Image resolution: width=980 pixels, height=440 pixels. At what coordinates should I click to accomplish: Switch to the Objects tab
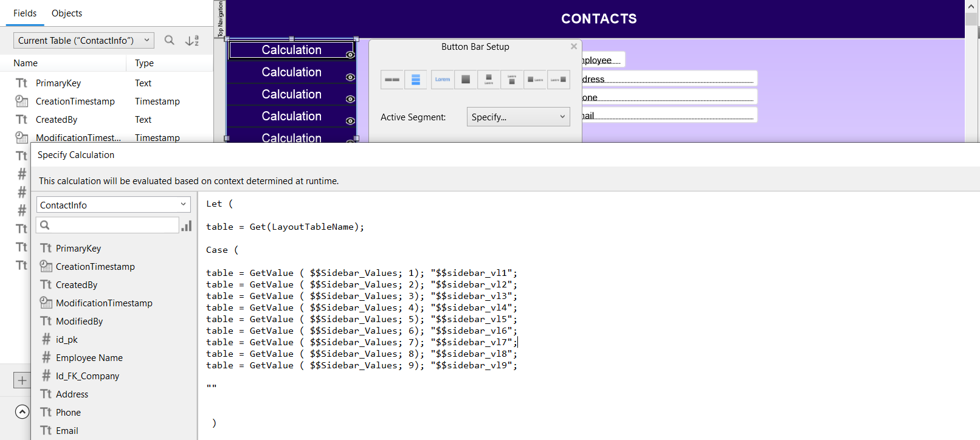point(67,13)
